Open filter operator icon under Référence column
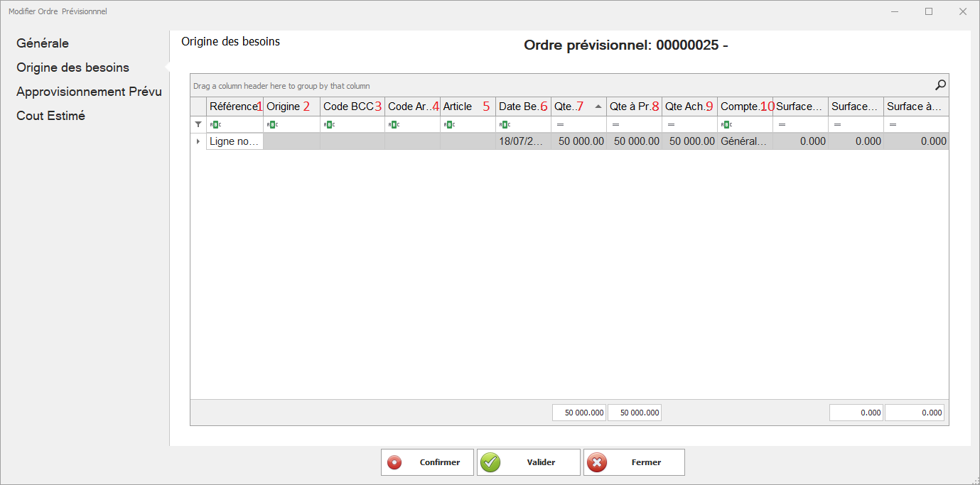Screen dimensions: 980x485 pyautogui.click(x=215, y=124)
